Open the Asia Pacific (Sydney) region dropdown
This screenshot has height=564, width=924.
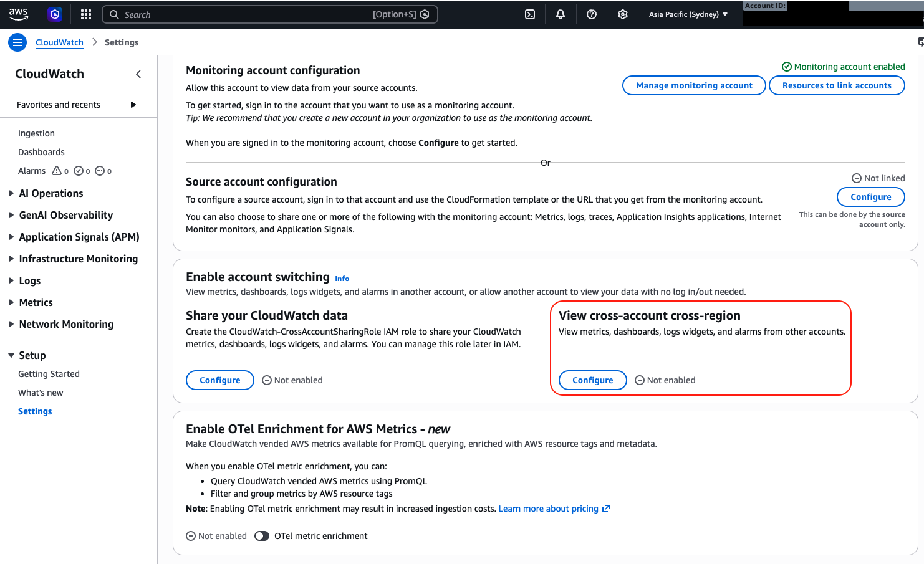(x=688, y=14)
